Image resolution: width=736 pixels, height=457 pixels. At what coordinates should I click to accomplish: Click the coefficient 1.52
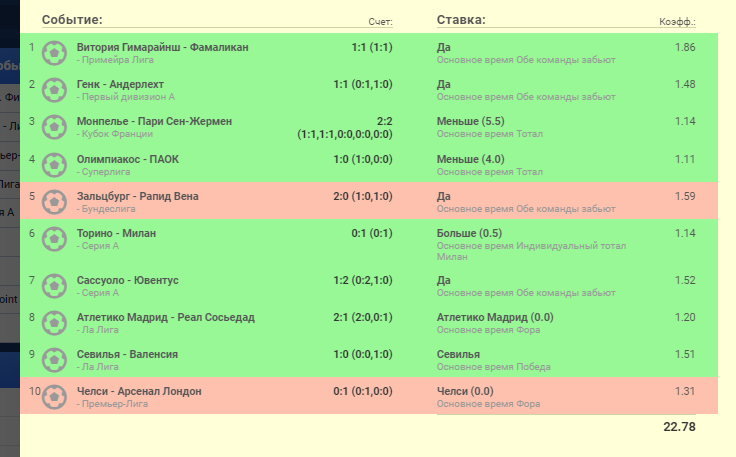click(685, 281)
